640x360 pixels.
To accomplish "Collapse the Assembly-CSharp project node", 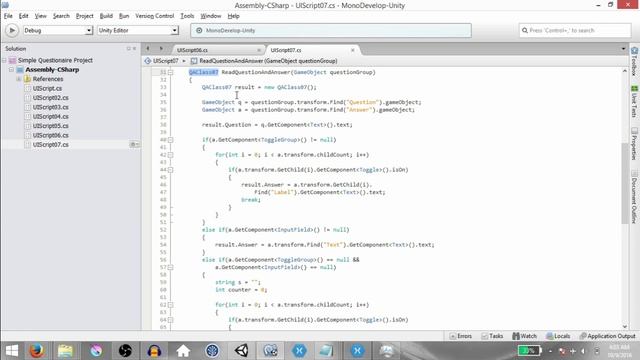I will (x=11, y=70).
